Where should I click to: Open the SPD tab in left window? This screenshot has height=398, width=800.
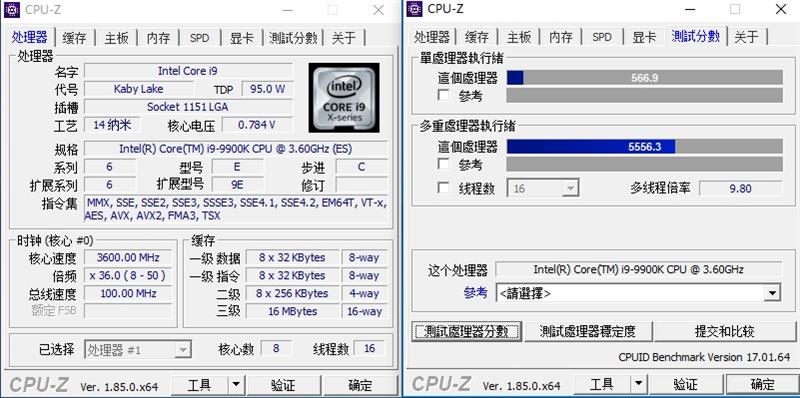199,38
